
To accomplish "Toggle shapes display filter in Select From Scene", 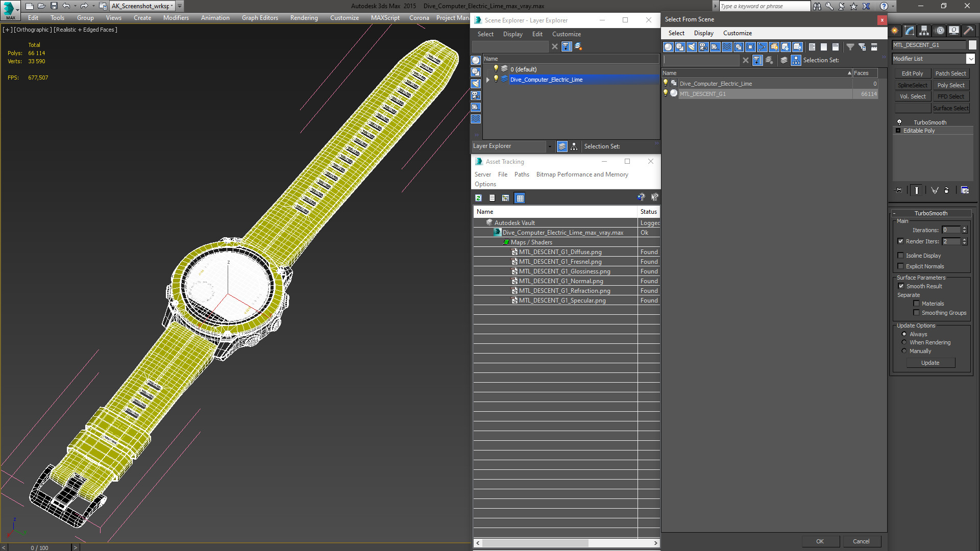I will (x=680, y=47).
